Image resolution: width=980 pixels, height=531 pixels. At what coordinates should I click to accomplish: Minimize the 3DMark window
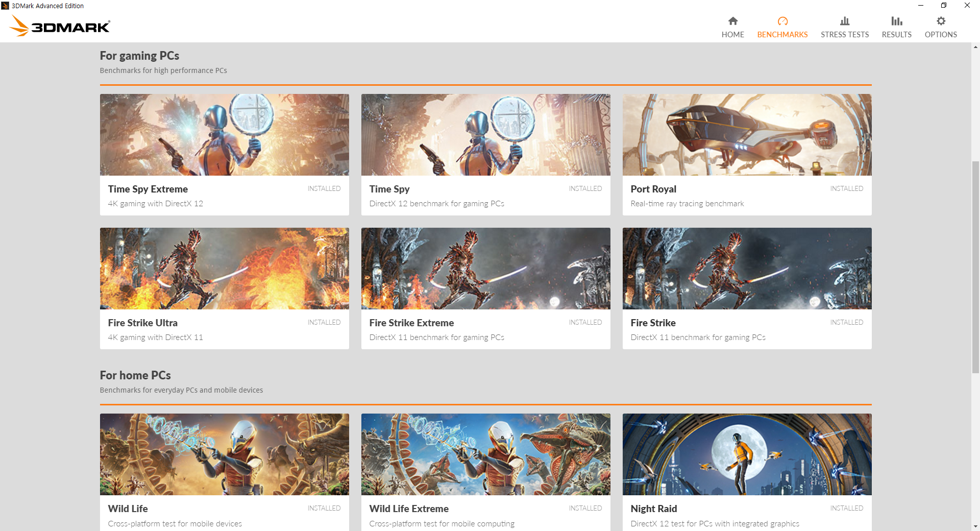(x=920, y=6)
